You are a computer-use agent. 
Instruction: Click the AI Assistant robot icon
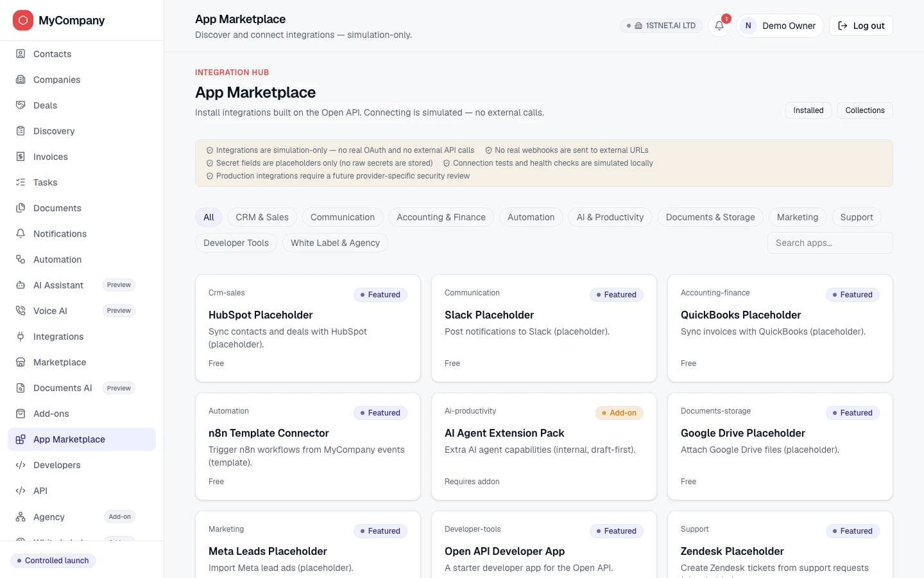point(21,285)
